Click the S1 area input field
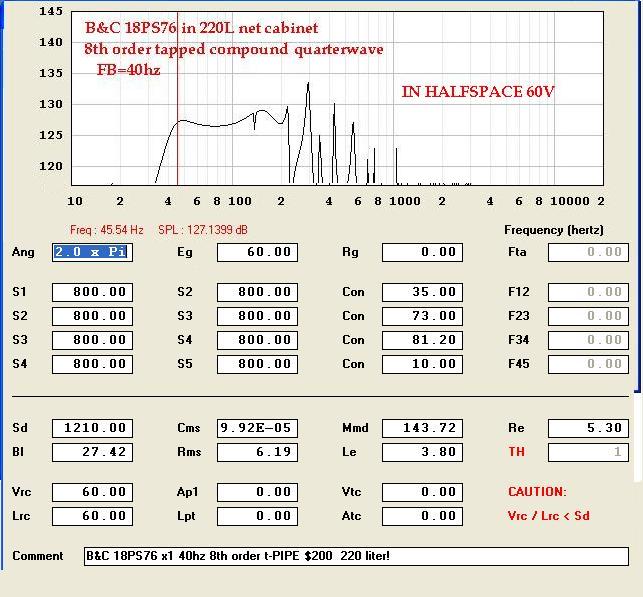Screen dimensions: 643x597 pyautogui.click(x=92, y=292)
